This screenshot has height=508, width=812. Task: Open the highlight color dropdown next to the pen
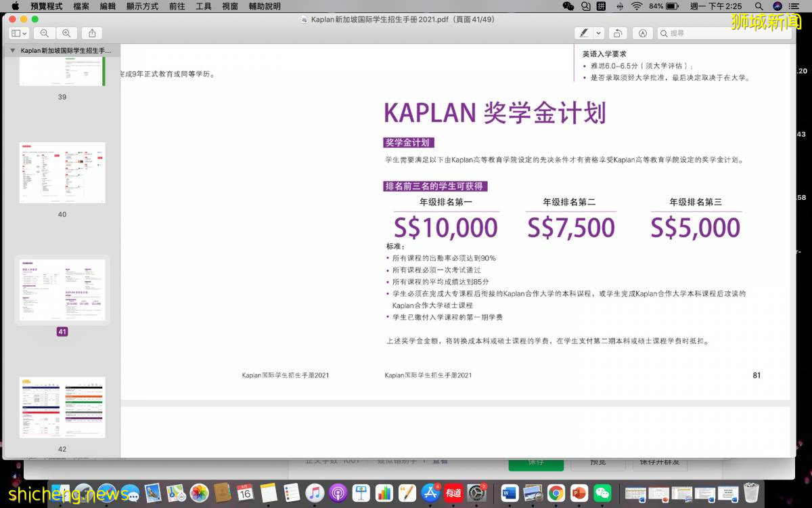[x=598, y=33]
